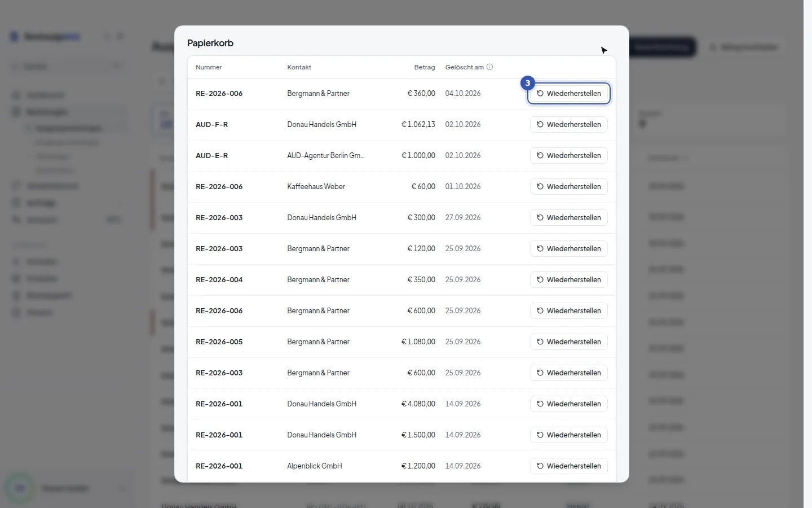Wiederherstellen the €1.500,00 RE-2026-001 invoice
This screenshot has width=812, height=508.
[568, 435]
